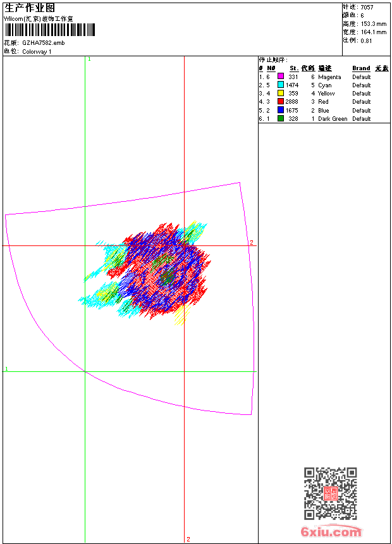Select the Cyan color swatch
This screenshot has height=544, width=392.
coord(281,85)
